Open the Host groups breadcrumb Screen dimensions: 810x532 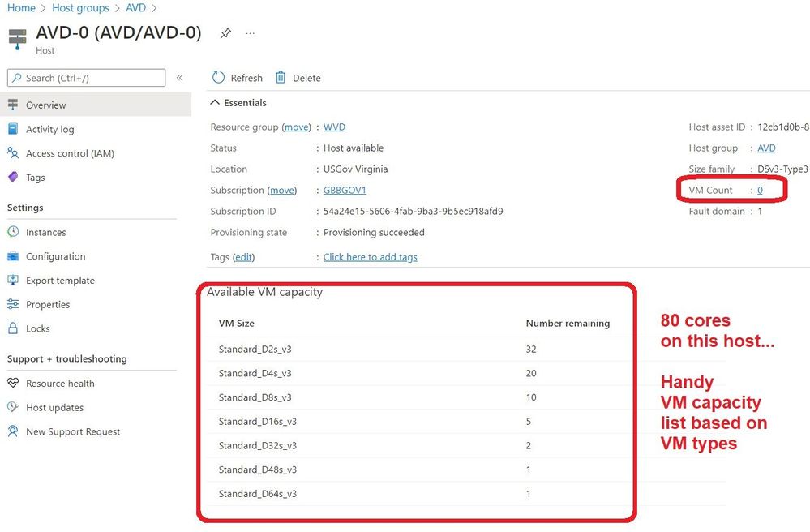coord(80,8)
